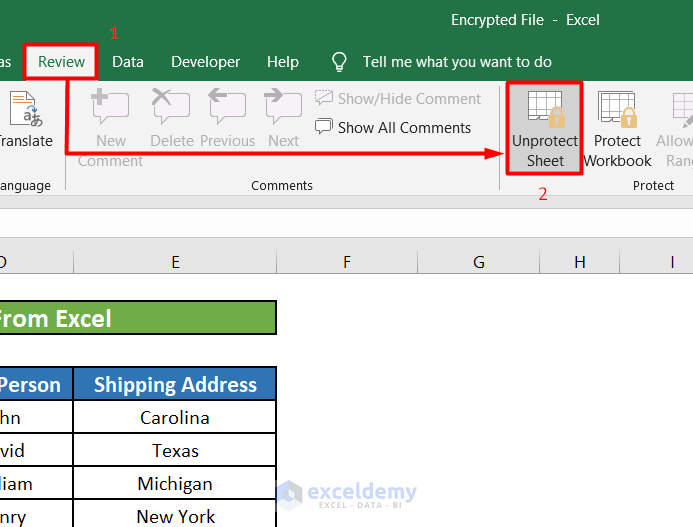Image resolution: width=693 pixels, height=527 pixels.
Task: Click the New Comment icon
Action: (110, 106)
